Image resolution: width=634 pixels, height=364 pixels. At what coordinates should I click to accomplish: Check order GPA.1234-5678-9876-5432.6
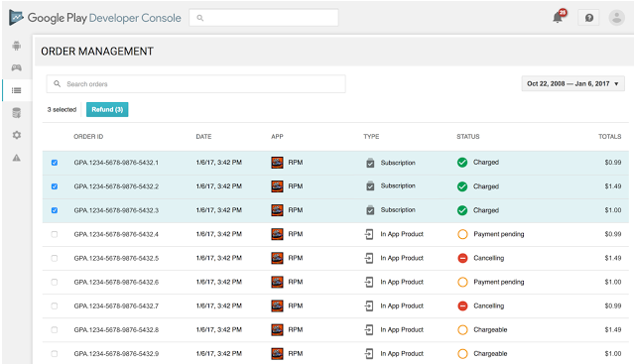(55, 282)
